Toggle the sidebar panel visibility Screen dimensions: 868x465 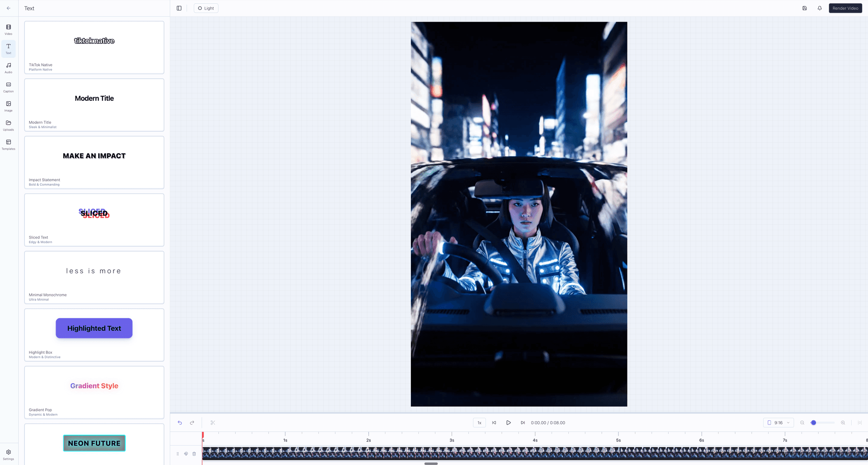tap(179, 8)
